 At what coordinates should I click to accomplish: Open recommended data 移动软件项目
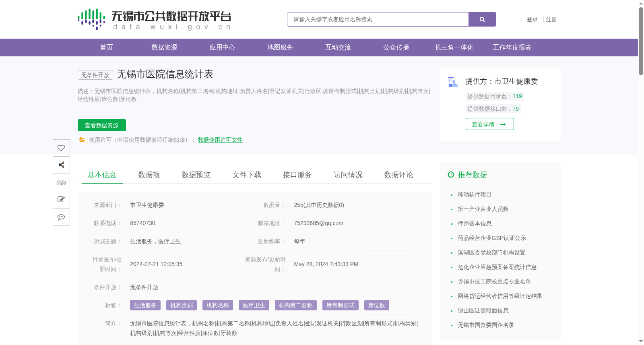[475, 194]
